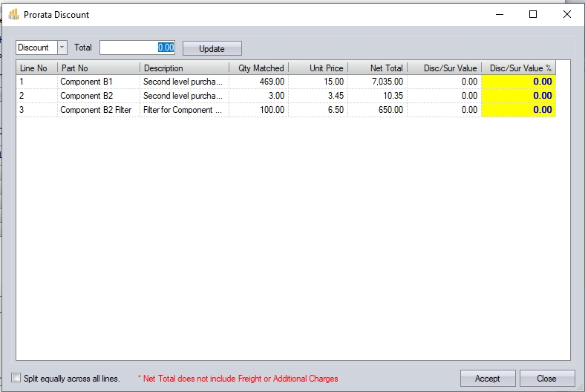Click the Disc/Sur Value column header
The height and width of the screenshot is (392, 585).
click(444, 68)
